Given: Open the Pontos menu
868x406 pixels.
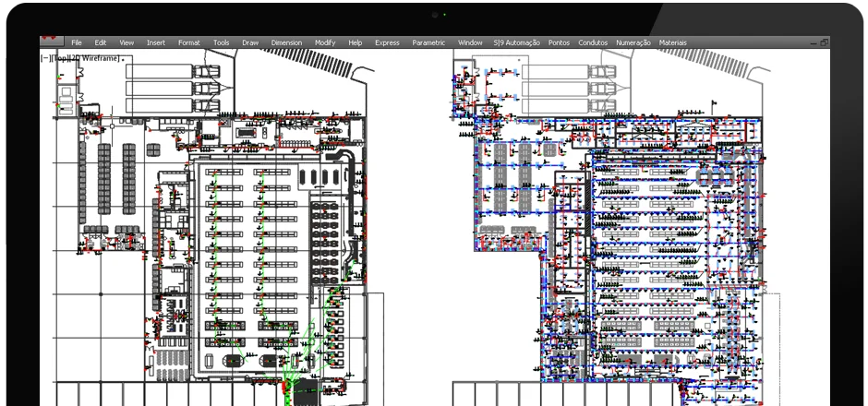Looking at the screenshot, I should point(559,42).
